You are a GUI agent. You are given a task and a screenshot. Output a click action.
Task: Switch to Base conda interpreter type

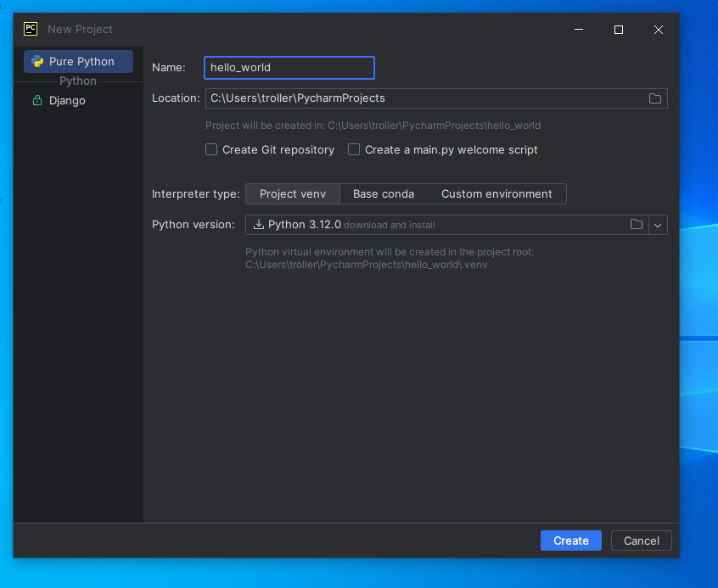point(384,194)
